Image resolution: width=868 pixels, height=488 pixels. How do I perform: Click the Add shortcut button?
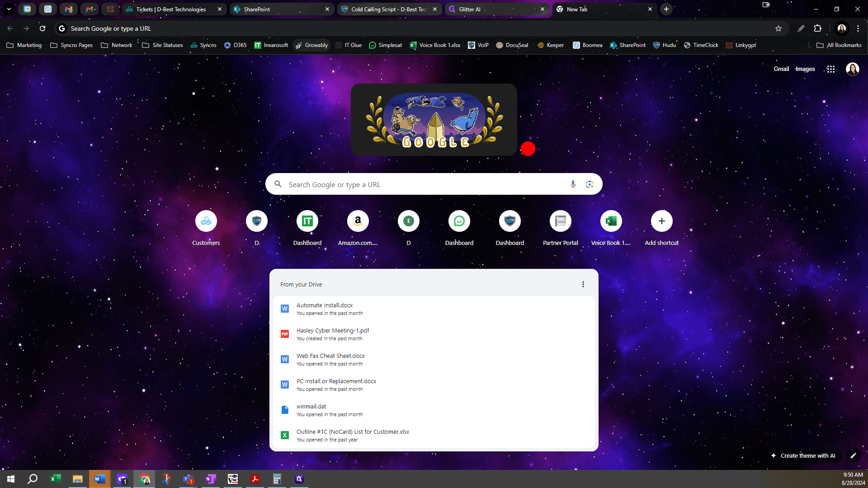(x=662, y=228)
